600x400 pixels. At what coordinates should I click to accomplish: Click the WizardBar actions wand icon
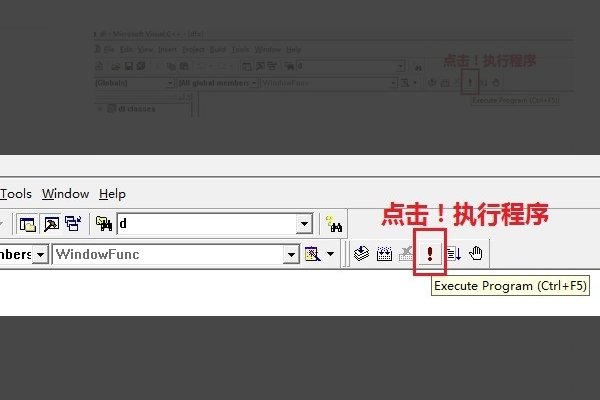click(x=312, y=254)
